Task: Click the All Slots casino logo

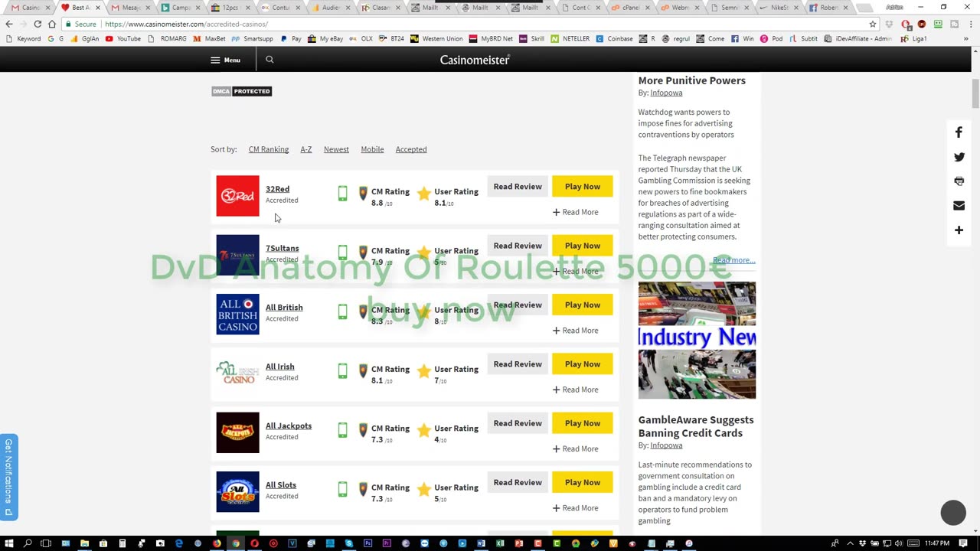Action: click(x=237, y=492)
